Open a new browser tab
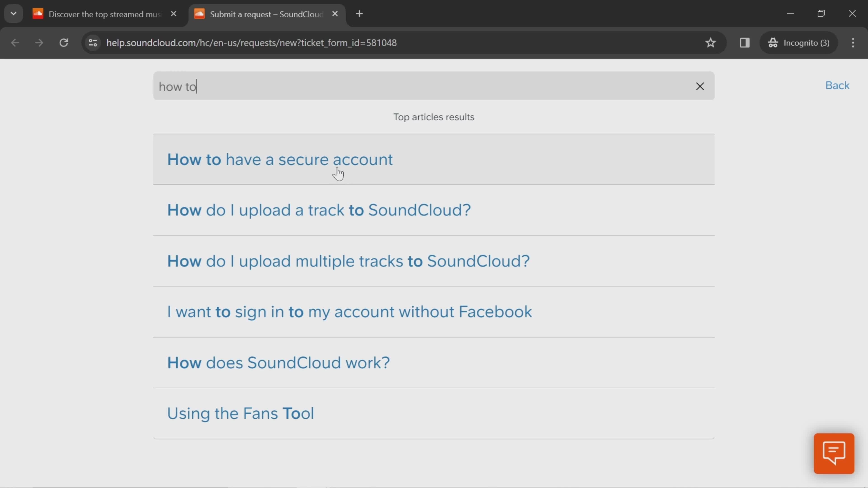 pyautogui.click(x=359, y=14)
